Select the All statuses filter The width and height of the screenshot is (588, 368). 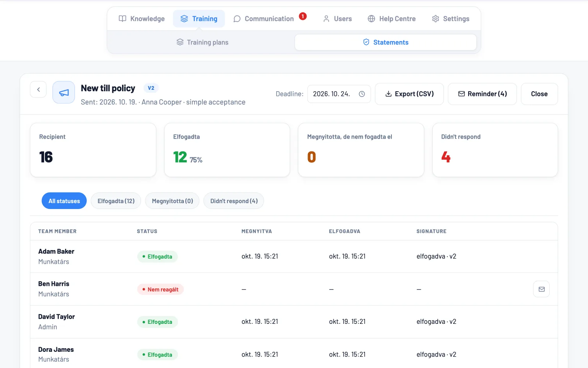(64, 201)
